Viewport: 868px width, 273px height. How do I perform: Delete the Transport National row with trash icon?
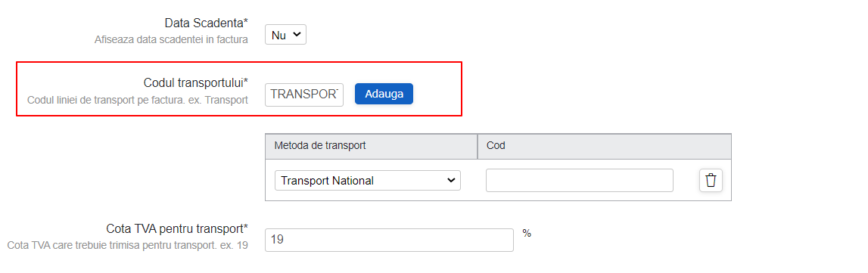coord(711,181)
